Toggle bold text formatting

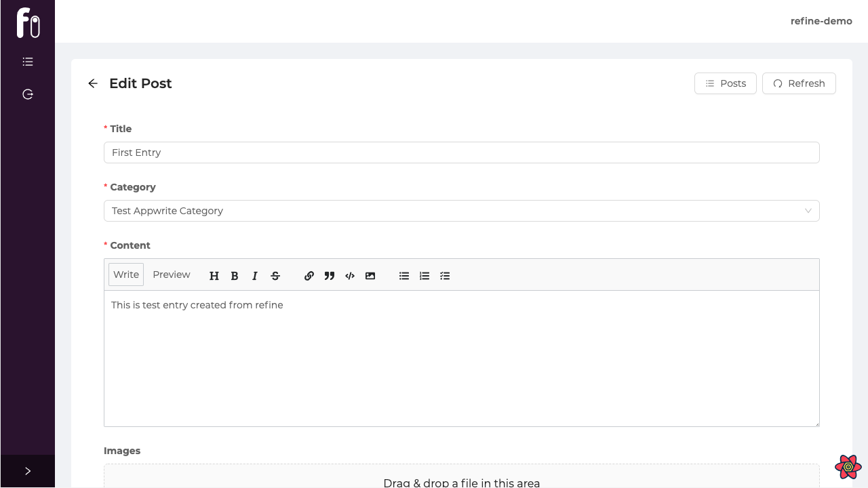pyautogui.click(x=235, y=276)
